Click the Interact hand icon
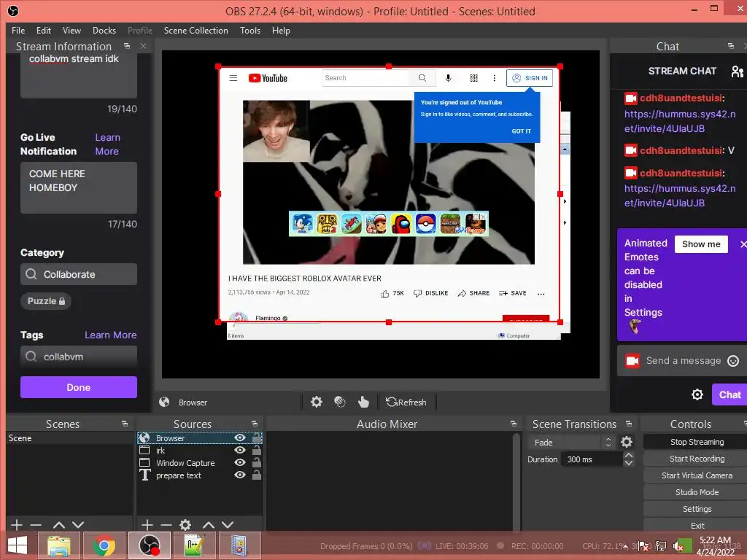 tap(363, 402)
